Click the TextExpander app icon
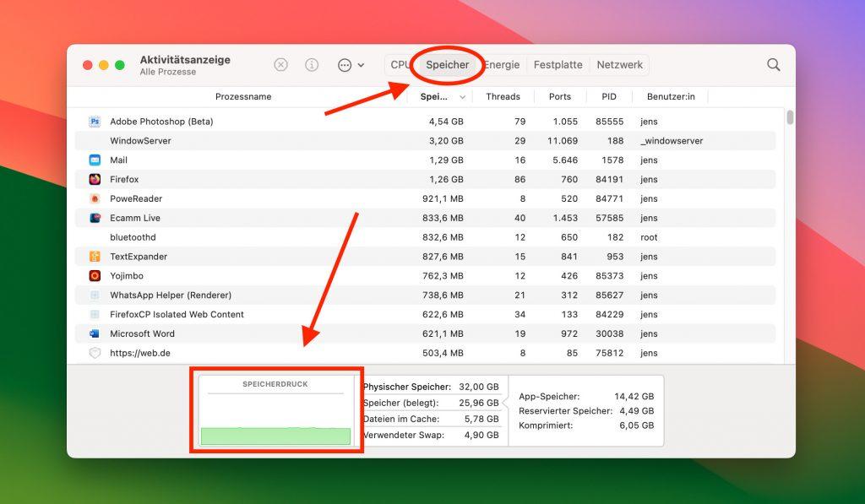Image resolution: width=865 pixels, height=504 pixels. pyautogui.click(x=95, y=257)
